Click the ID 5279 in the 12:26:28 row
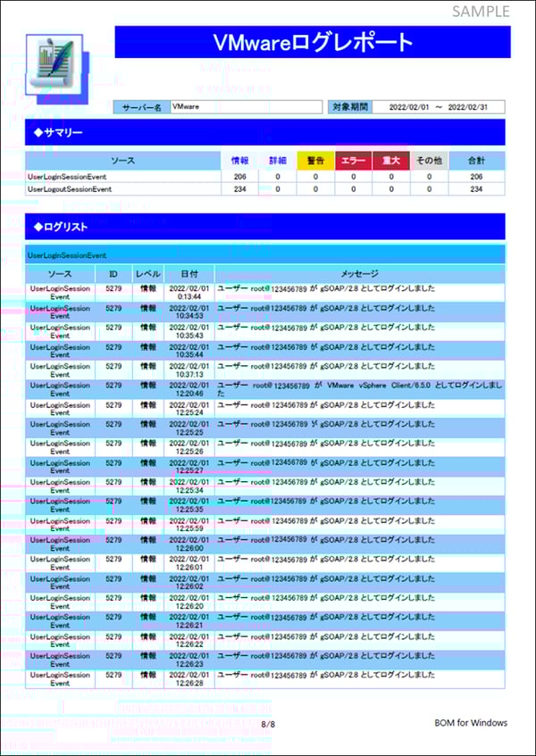Screen dimensions: 536x756 pos(113,675)
